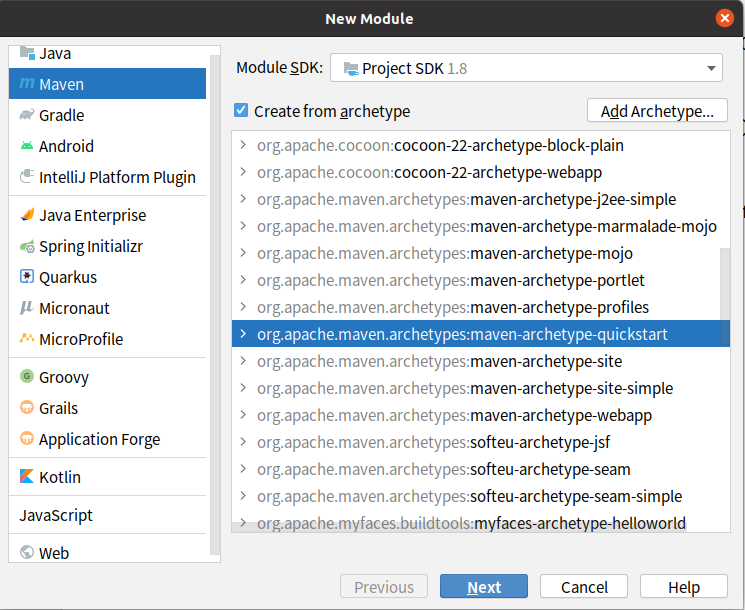Expand maven-archetype-site chevron
The width and height of the screenshot is (745, 610).
[243, 361]
